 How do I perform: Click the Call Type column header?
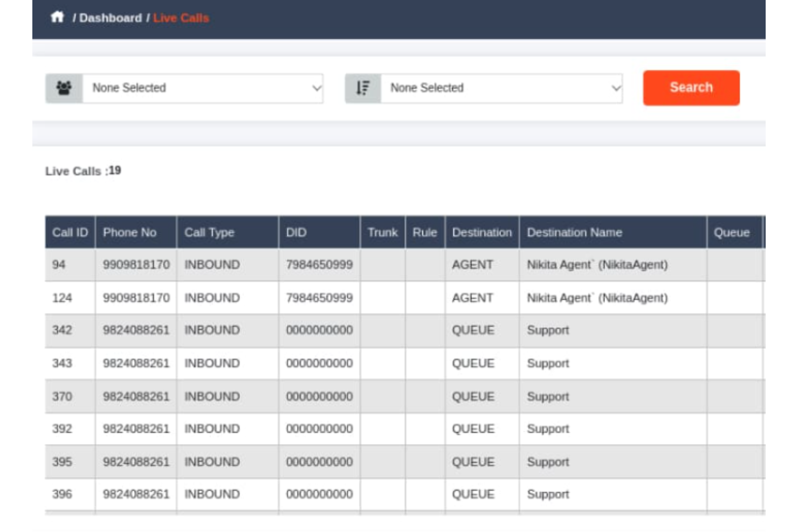(x=228, y=232)
